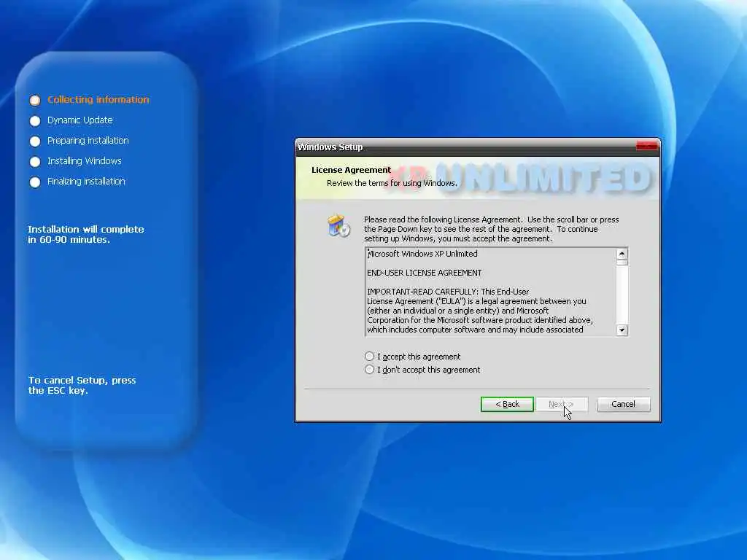747x560 pixels.
Task: Click the "To cancel Setup, press the ESC key" text
Action: click(82, 385)
